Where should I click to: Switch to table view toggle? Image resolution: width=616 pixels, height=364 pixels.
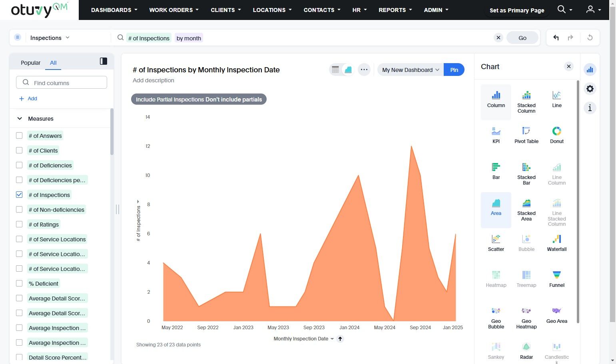click(x=335, y=70)
